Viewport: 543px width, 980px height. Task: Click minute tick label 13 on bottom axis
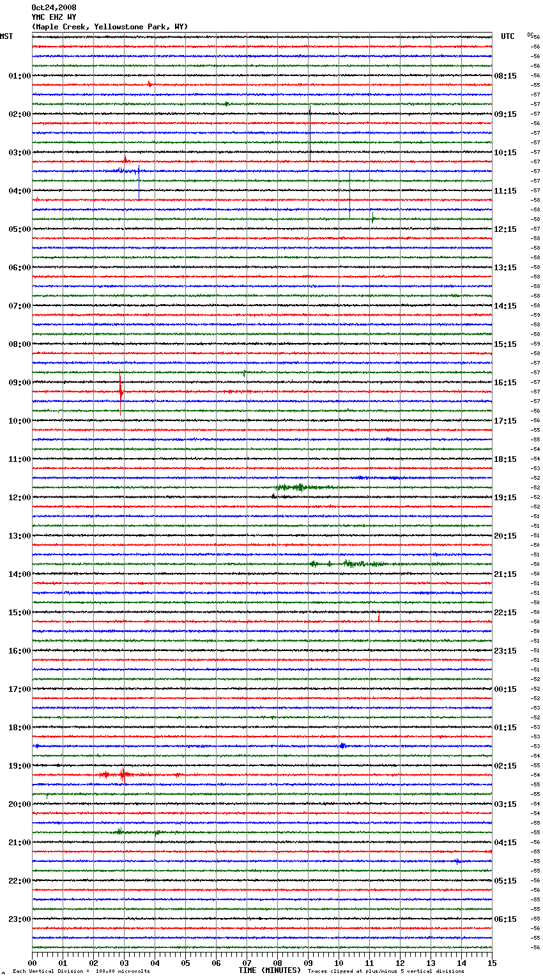(431, 963)
